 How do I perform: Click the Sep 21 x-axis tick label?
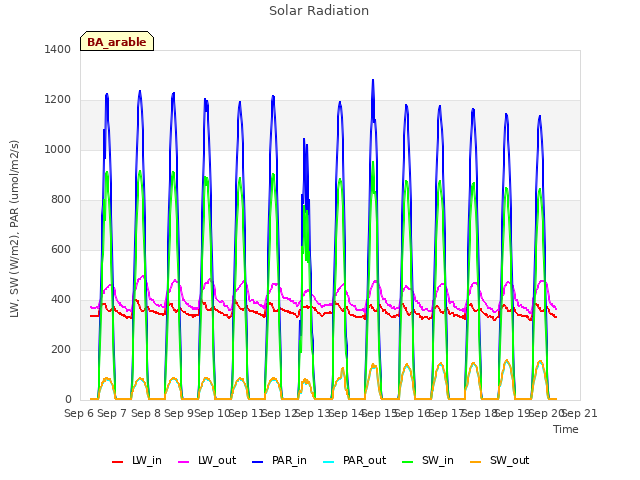point(580,413)
